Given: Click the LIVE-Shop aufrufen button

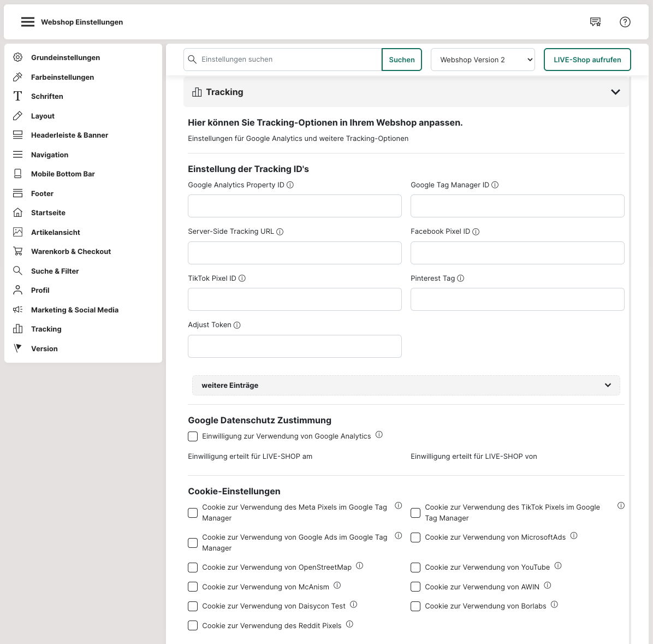Looking at the screenshot, I should coord(587,60).
